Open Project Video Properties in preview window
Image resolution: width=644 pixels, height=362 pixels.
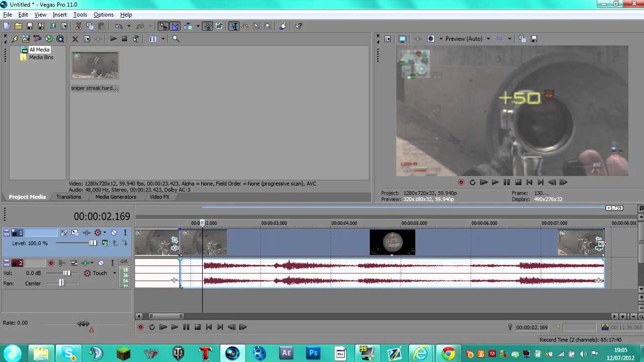point(387,39)
